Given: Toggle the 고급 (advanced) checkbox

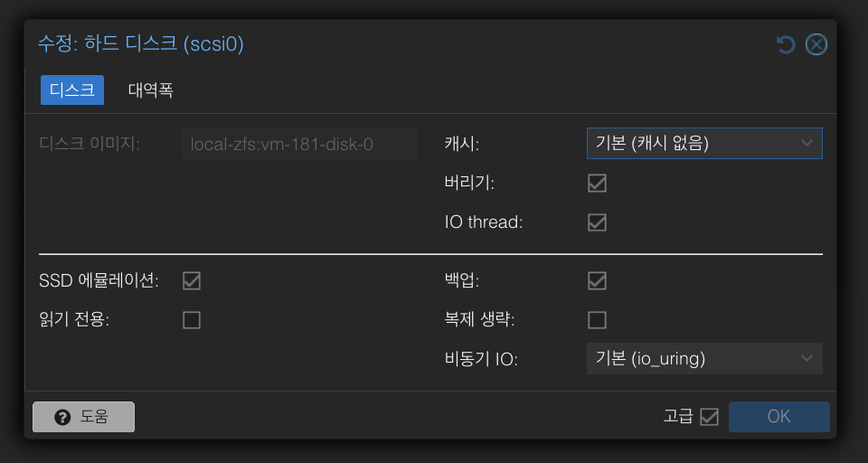Looking at the screenshot, I should click(x=709, y=417).
